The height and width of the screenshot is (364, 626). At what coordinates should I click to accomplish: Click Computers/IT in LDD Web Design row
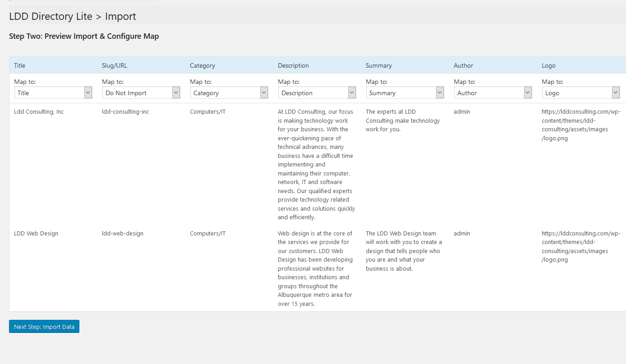point(208,233)
